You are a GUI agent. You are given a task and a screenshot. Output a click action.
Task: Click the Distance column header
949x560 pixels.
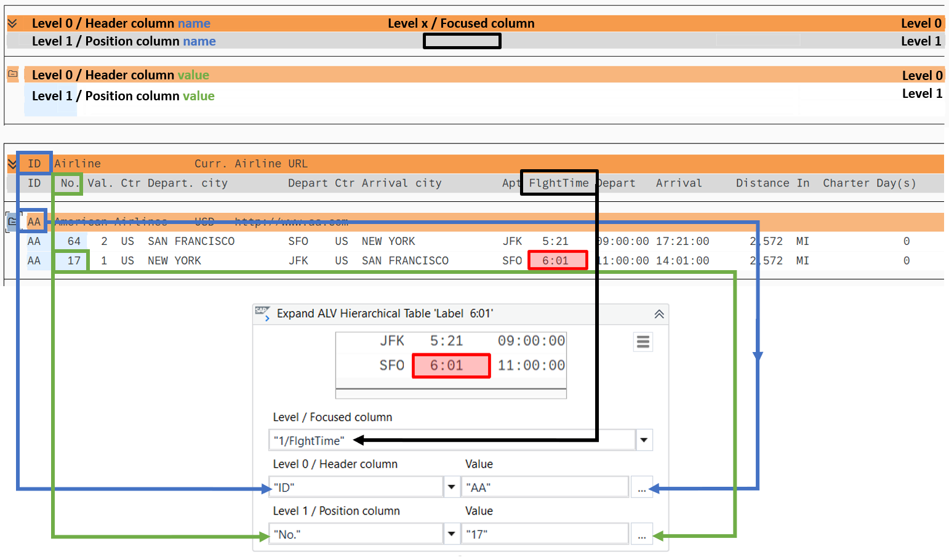[763, 183]
